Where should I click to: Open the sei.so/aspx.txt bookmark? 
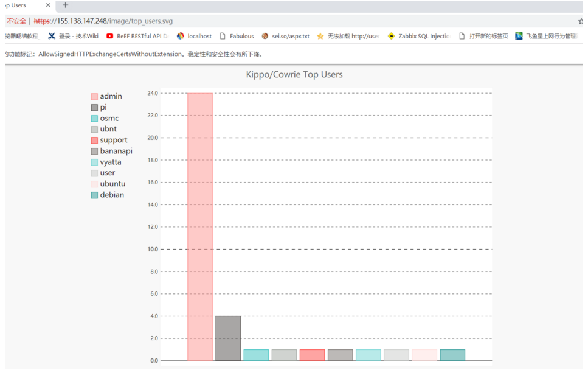[286, 36]
